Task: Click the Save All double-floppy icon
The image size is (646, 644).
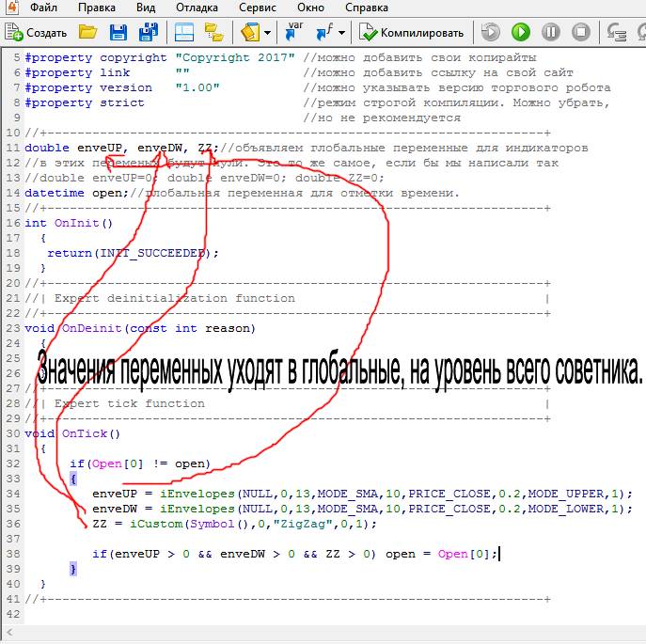Action: [x=148, y=32]
